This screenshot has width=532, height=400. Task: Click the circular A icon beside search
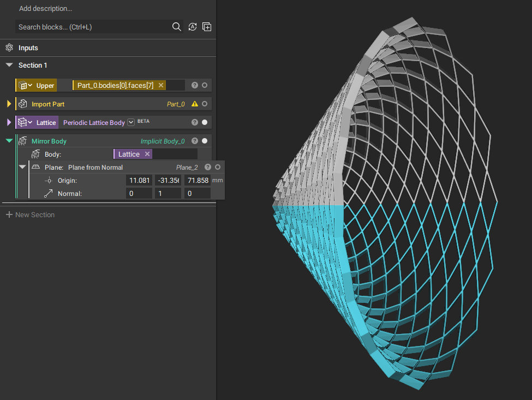193,27
